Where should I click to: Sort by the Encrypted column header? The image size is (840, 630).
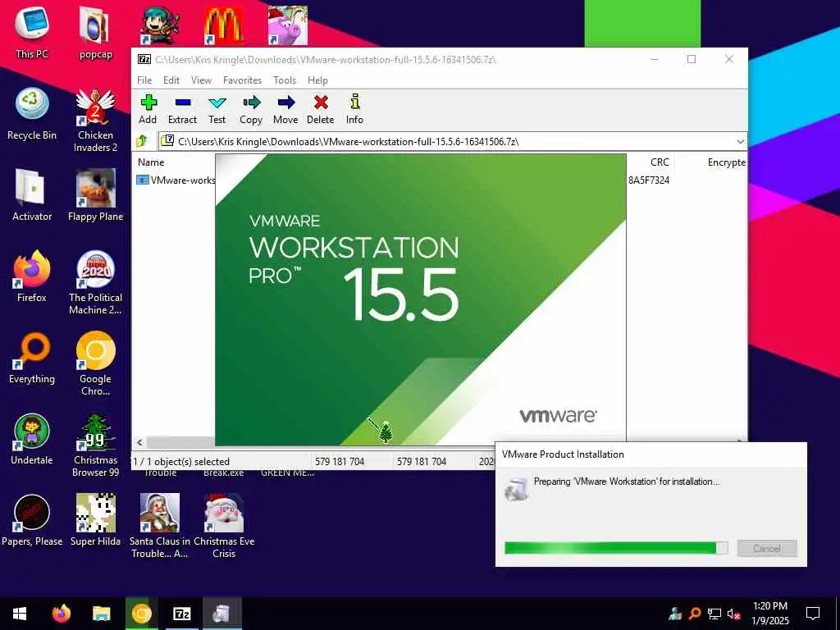pyautogui.click(x=727, y=162)
